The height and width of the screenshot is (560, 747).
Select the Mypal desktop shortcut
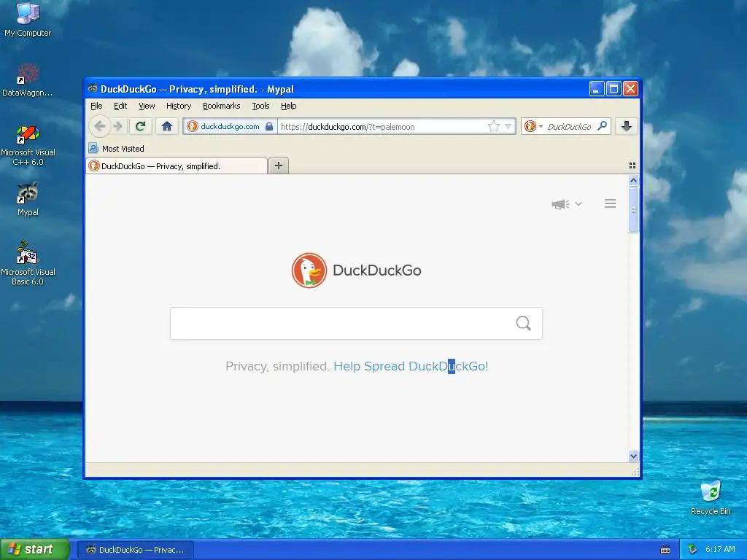[x=28, y=199]
